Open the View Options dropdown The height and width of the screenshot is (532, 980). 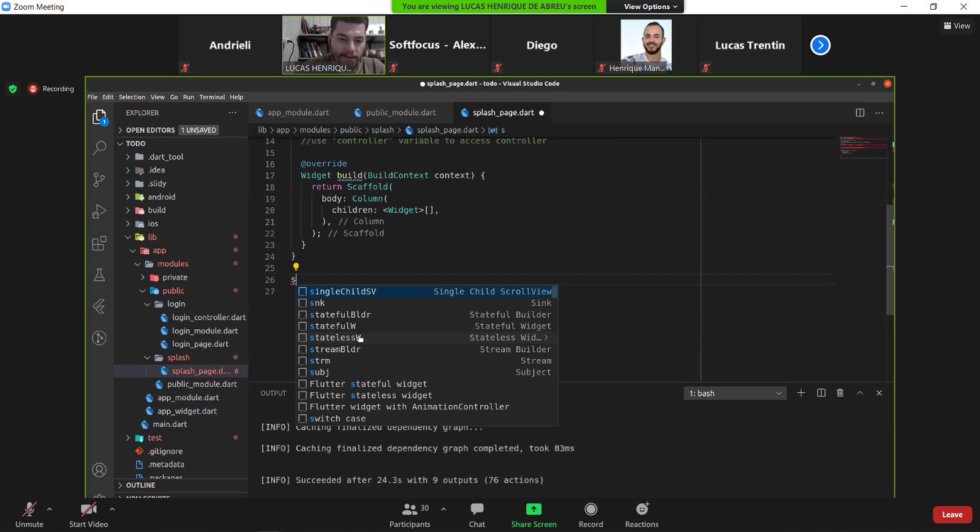(650, 7)
